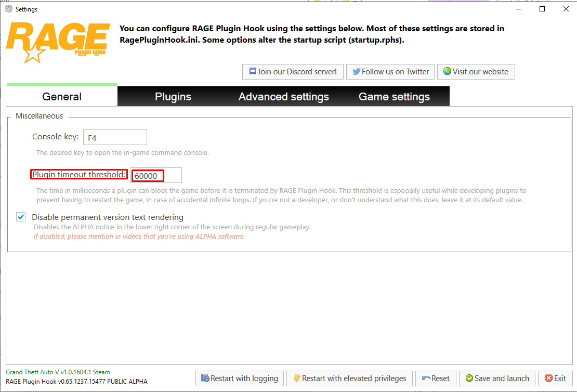577x392 pixels.
Task: Click the Disable permanent version text rendering label
Action: tap(108, 217)
